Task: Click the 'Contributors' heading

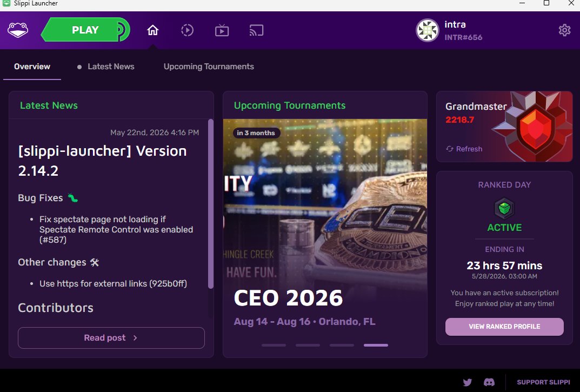Action: 56,308
